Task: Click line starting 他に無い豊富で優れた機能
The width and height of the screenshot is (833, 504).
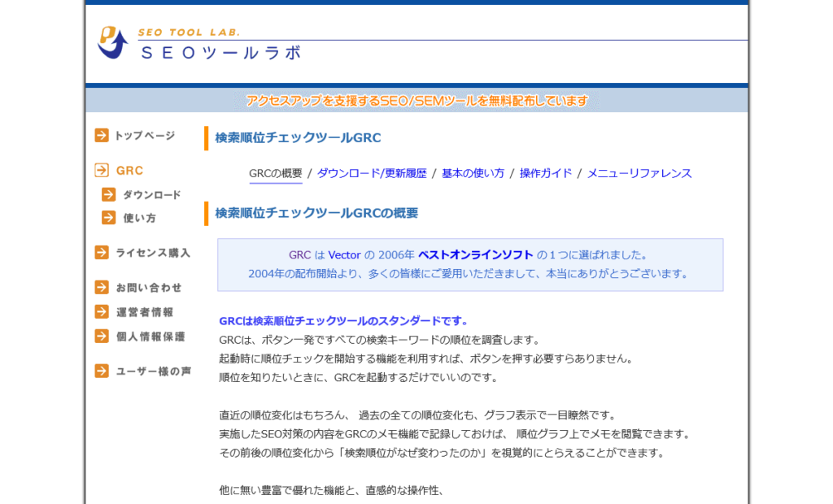Action: coord(332,491)
